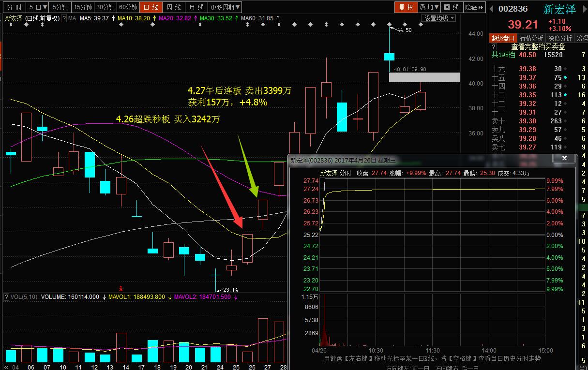The image size is (588, 370).
Task: Click the left arrow beside stock code 002836
Action: pyautogui.click(x=492, y=9)
